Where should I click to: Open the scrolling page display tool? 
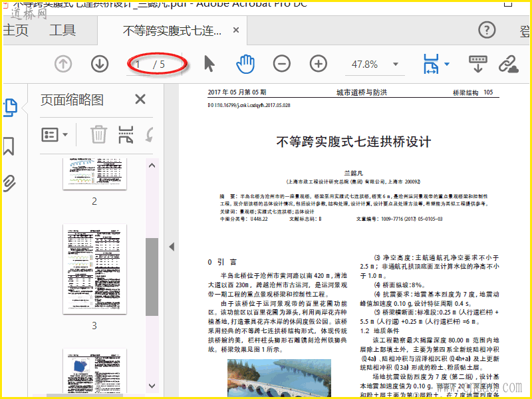click(x=477, y=64)
